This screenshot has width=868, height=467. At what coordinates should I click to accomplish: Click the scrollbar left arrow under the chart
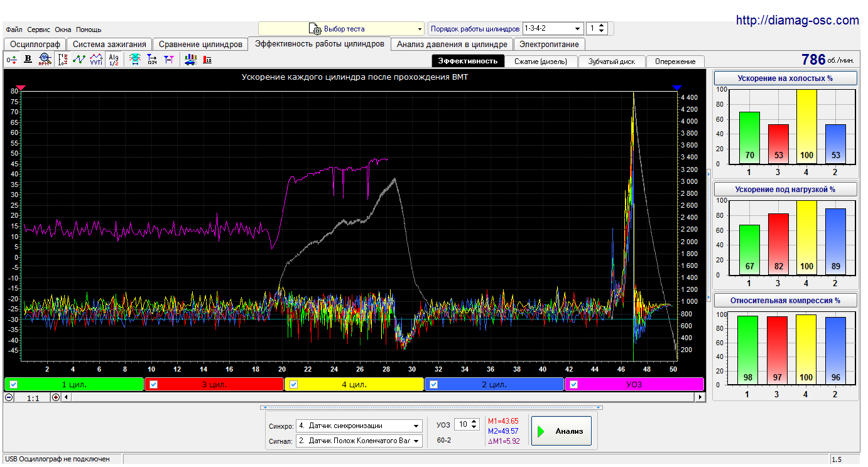point(67,397)
